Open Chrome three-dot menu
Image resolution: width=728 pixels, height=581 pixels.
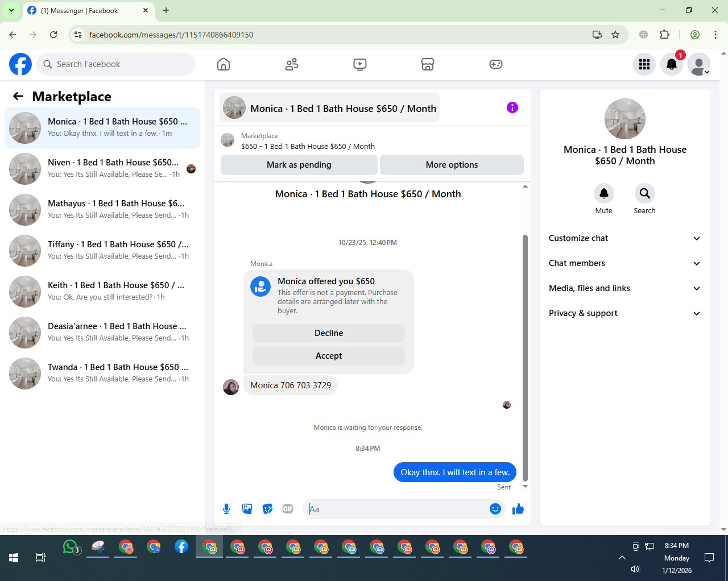(715, 35)
